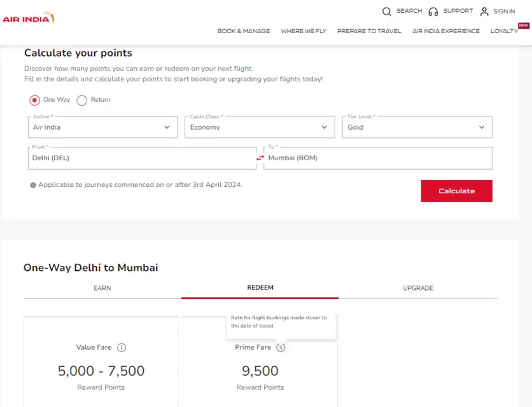Click the Value Fare info icon

coord(122,347)
